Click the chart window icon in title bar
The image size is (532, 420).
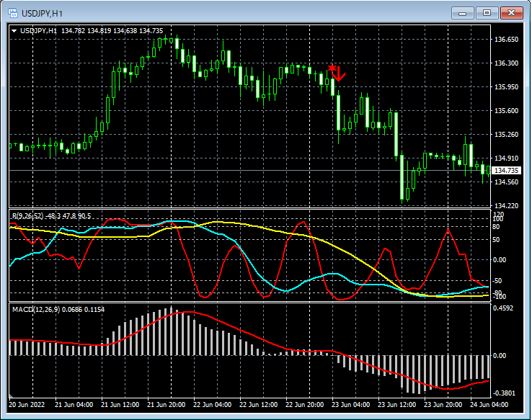tap(12, 13)
